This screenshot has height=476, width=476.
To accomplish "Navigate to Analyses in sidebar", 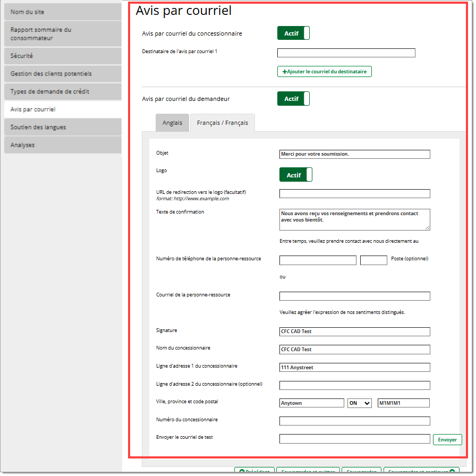I will (x=63, y=144).
